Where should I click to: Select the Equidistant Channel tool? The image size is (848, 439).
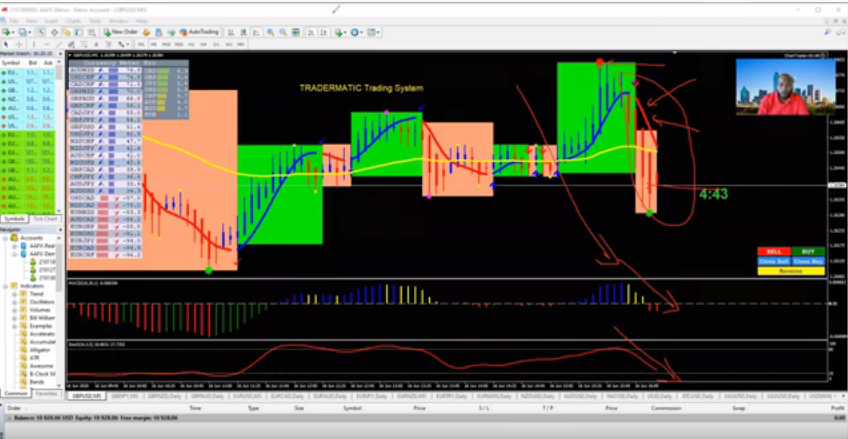[71, 44]
